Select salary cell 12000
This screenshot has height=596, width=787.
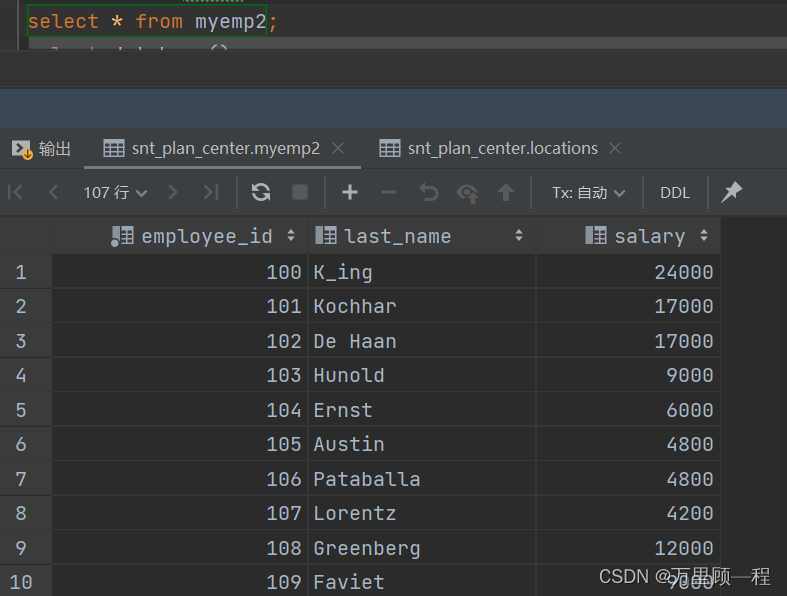[628, 548]
